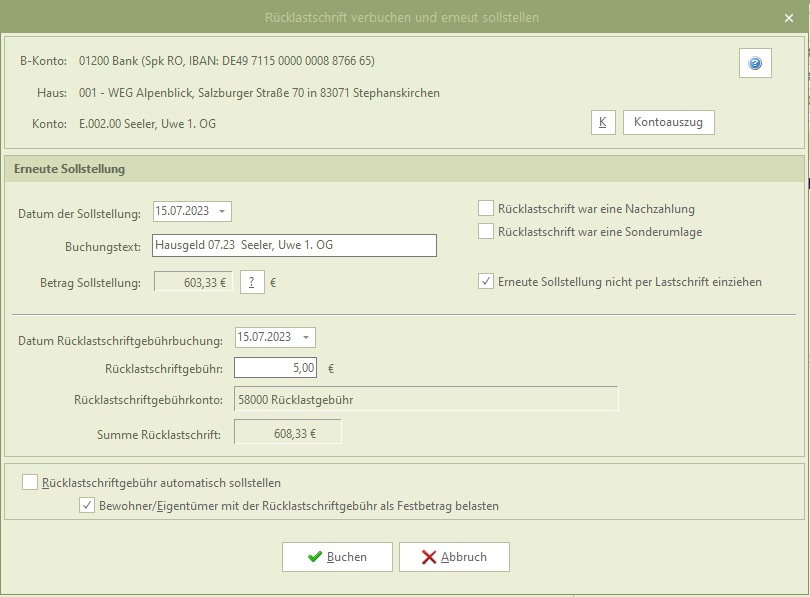Expand the Datum Rücklastschriftgebührbuchung date picker
810x597 pixels.
[x=305, y=337]
